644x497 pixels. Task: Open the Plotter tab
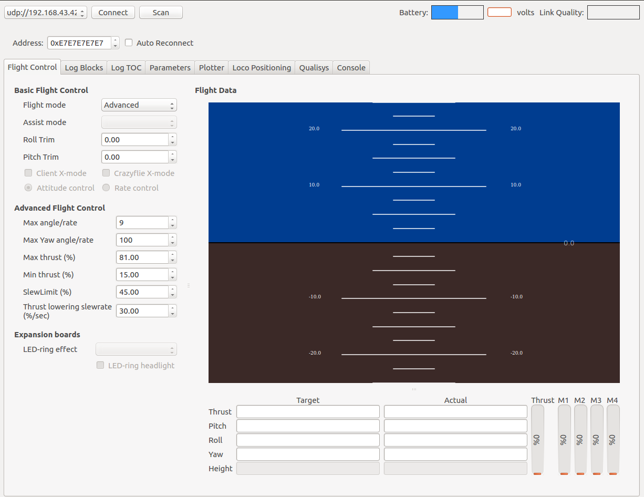click(212, 68)
